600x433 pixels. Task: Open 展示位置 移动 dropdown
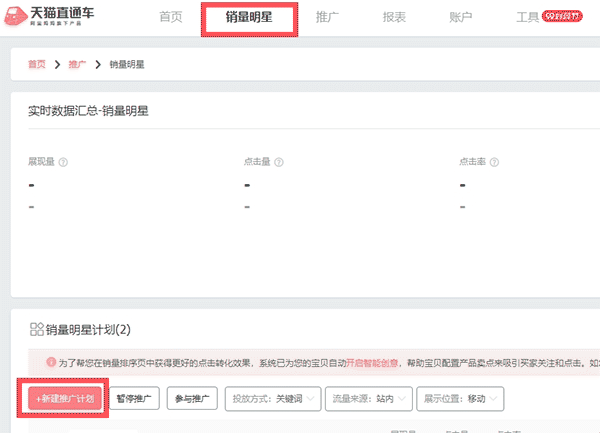460,398
